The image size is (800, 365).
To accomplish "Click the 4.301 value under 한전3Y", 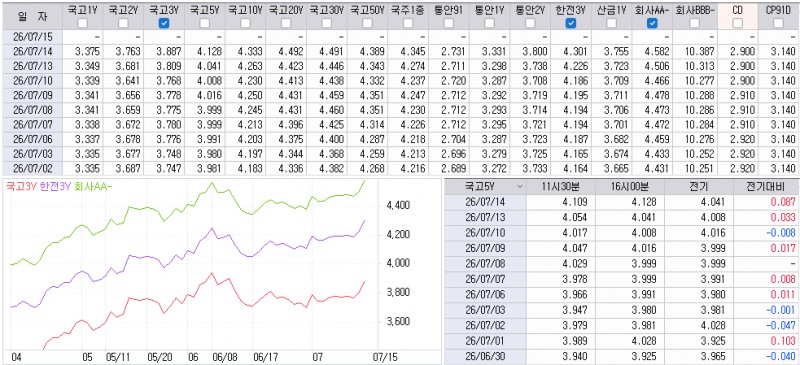I will tap(576, 52).
